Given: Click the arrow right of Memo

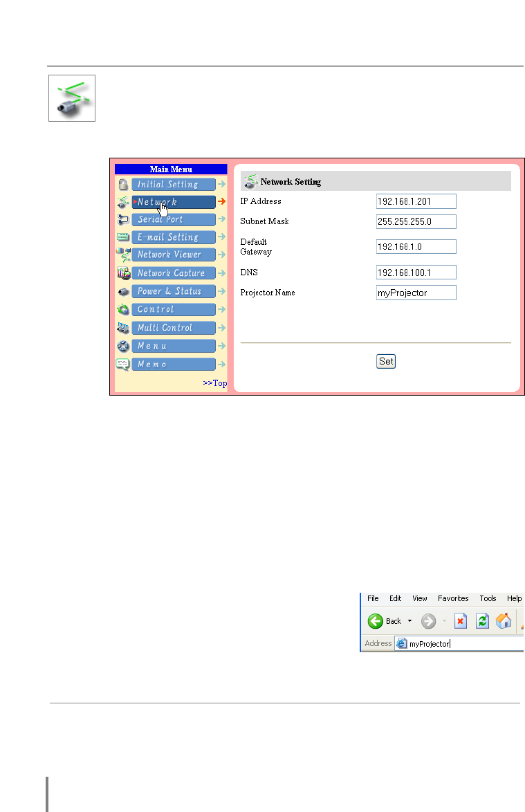Looking at the screenshot, I should tap(221, 364).
